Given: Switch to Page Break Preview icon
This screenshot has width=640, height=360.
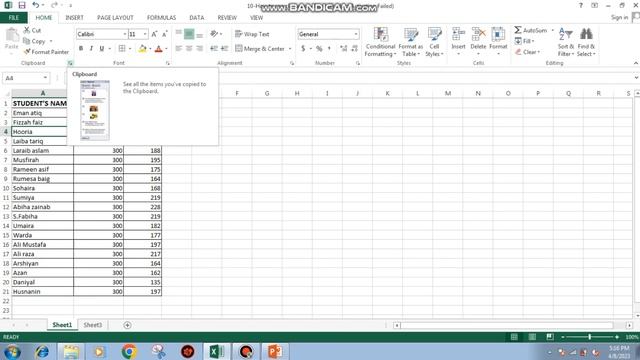Looking at the screenshot, I should click(550, 337).
